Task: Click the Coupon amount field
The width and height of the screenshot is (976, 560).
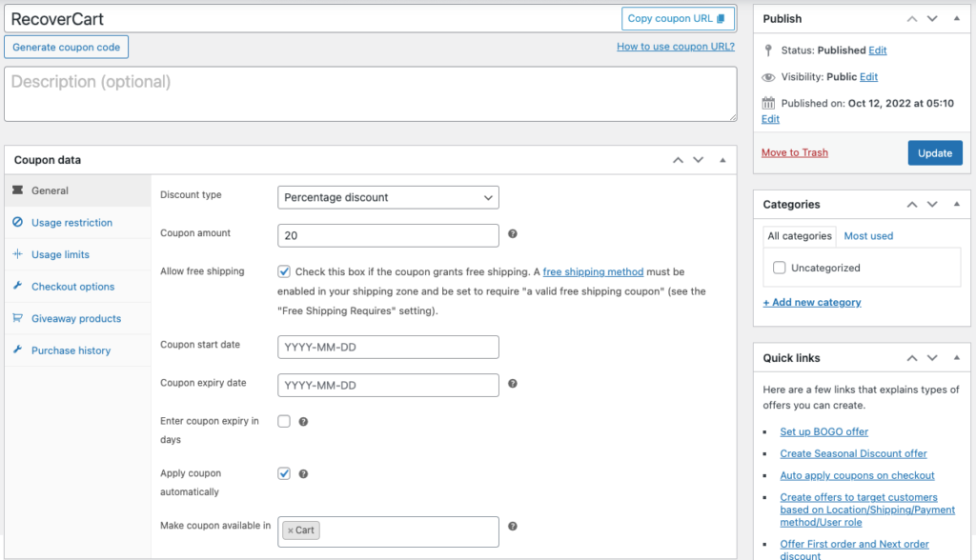Action: click(388, 235)
